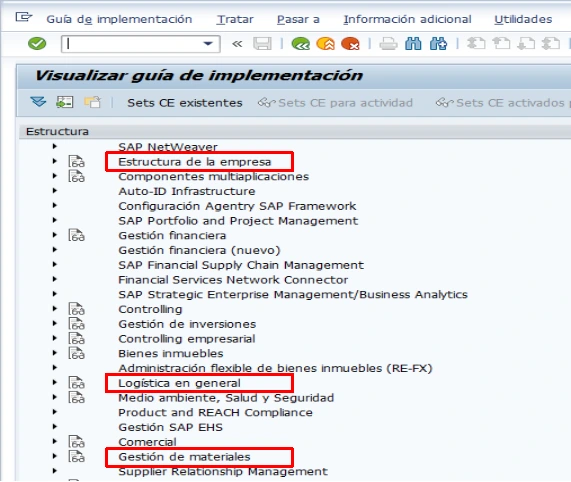Click Sets CE existentes button
Screen dimensions: 571x482
[185, 103]
